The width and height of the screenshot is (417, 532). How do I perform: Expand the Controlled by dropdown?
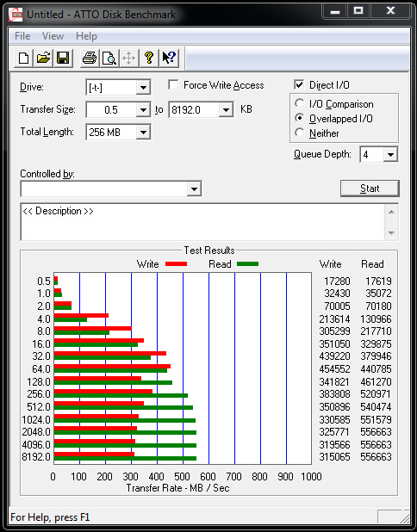[194, 189]
